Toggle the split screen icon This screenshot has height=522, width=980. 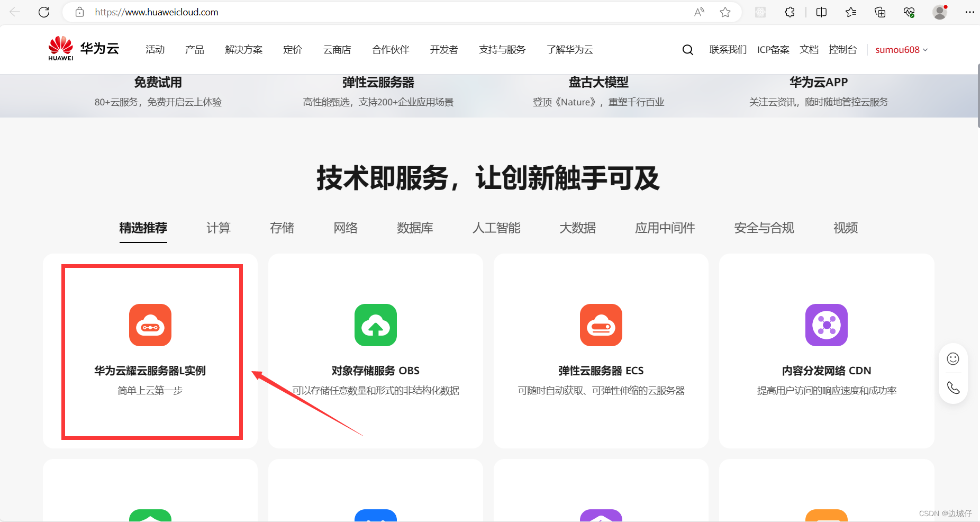pyautogui.click(x=821, y=12)
